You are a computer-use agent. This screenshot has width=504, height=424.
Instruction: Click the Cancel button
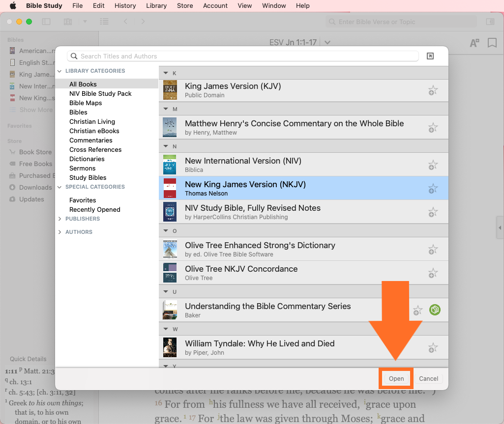[428, 378]
